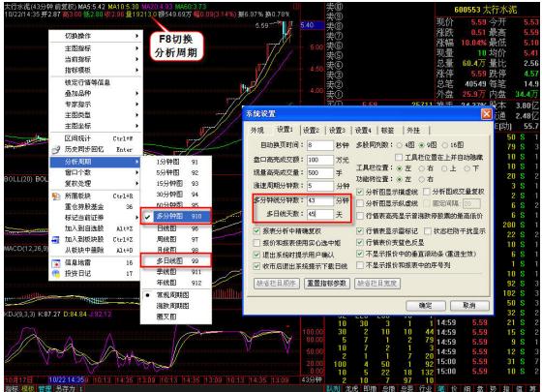
Task: Toggle 收市后退出系统提示下载日线 checkbox
Action: 256,266
